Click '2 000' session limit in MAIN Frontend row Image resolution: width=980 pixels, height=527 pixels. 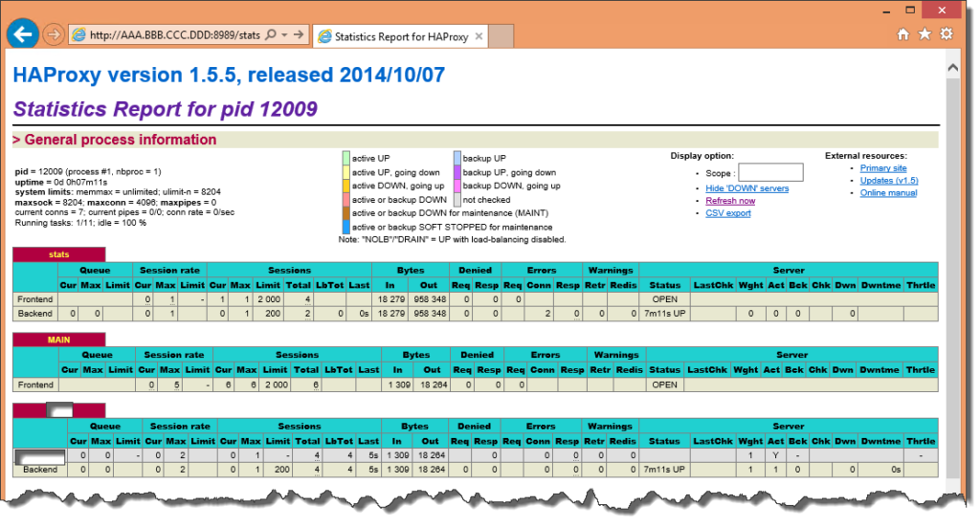pos(277,385)
